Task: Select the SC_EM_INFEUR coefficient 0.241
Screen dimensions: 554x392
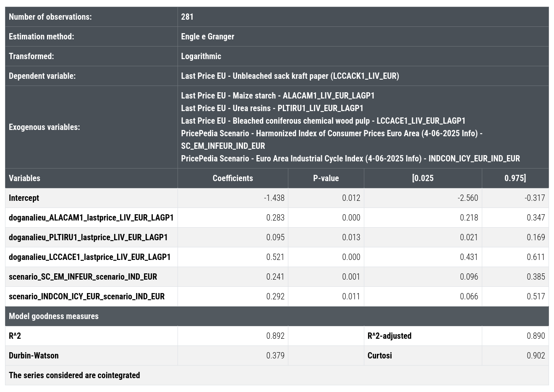Action: click(x=275, y=277)
